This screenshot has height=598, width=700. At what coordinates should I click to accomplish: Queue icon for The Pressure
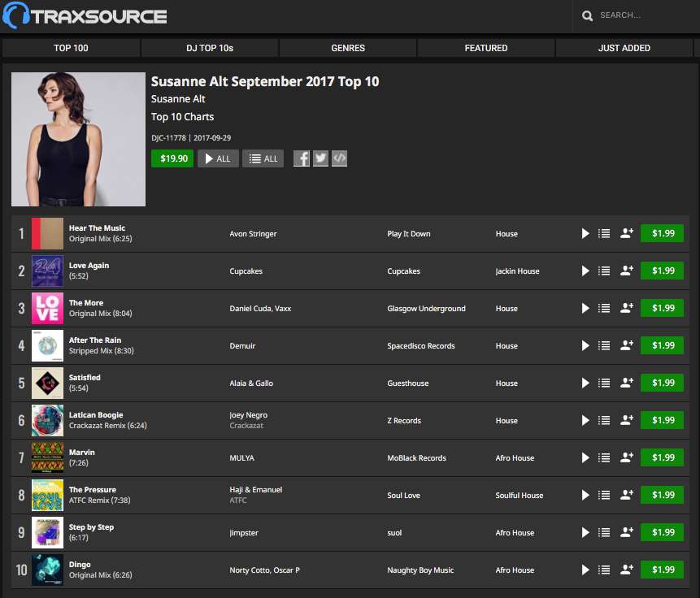[604, 495]
